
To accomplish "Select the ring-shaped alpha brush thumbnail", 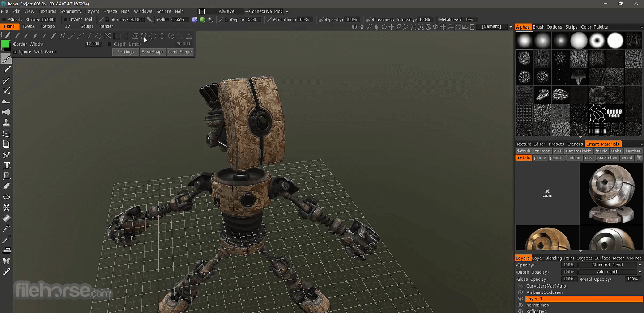I will (x=597, y=41).
